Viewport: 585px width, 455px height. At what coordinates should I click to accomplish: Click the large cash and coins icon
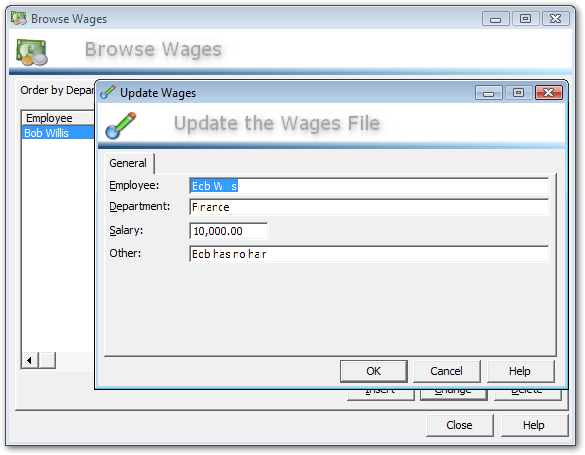coord(32,52)
